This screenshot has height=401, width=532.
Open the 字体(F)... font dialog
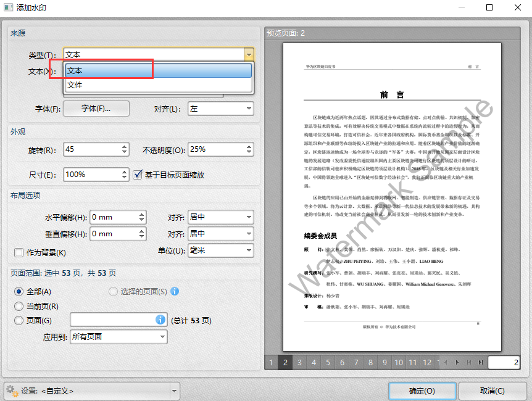96,109
